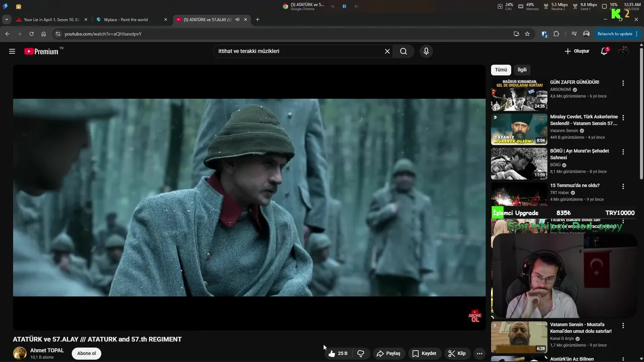644x362 pixels.
Task: Install app icon in the address bar
Action: click(x=516, y=34)
